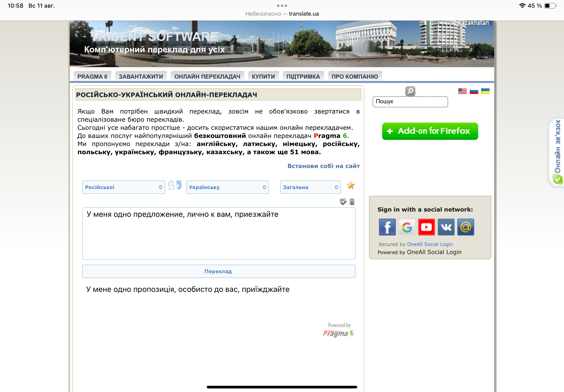Focus the Пошук search field
Screen dimensions: 564x392
410,102
